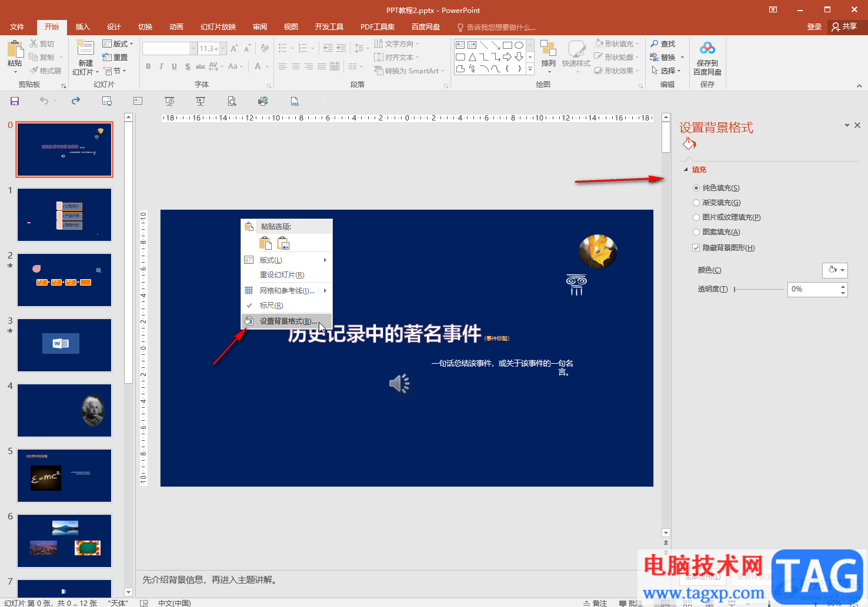Select Solid fill radio option
868x607 pixels.
pyautogui.click(x=696, y=188)
